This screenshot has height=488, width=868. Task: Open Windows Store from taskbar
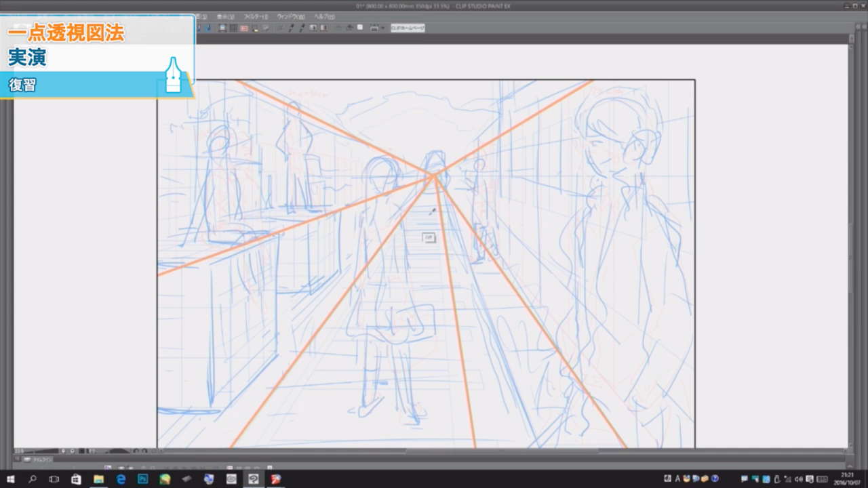(x=76, y=479)
